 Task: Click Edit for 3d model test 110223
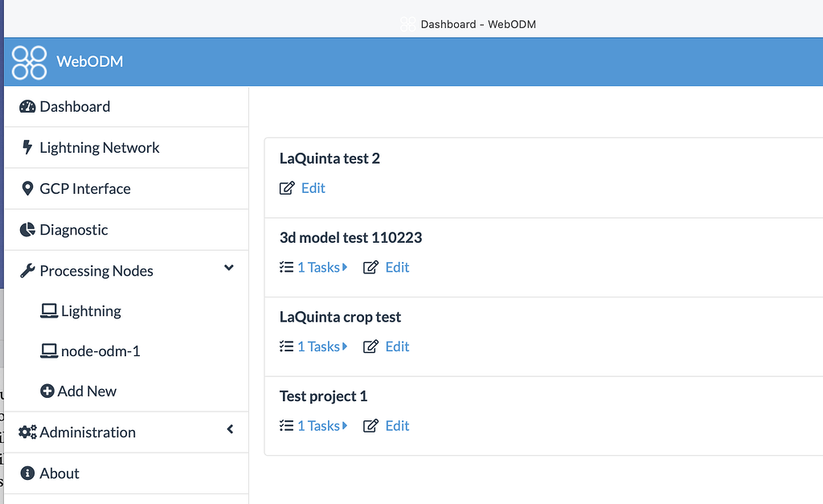(396, 268)
